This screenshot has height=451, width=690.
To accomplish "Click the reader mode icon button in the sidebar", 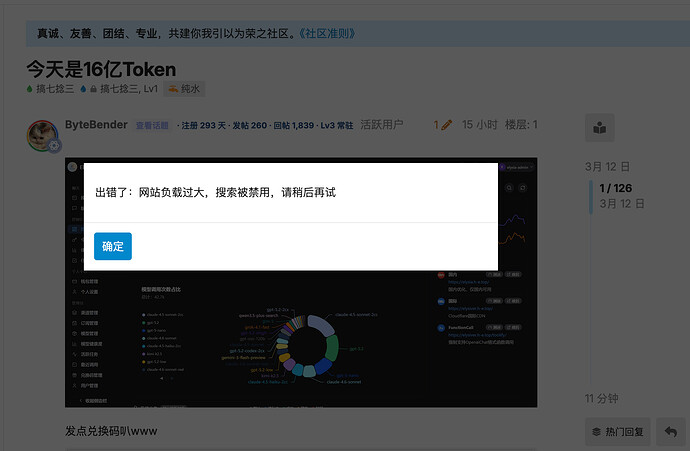I will point(599,128).
